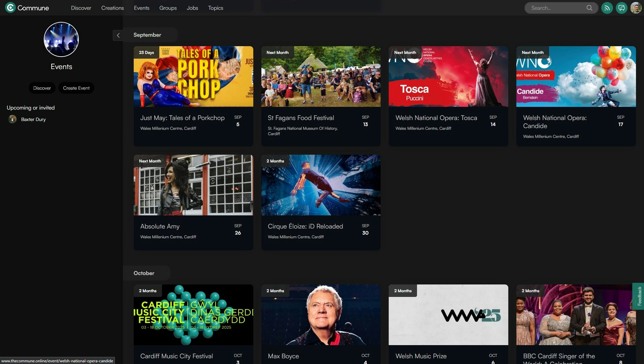This screenshot has height=364, width=644.
Task: Open the Feedback side tab
Action: click(x=639, y=296)
